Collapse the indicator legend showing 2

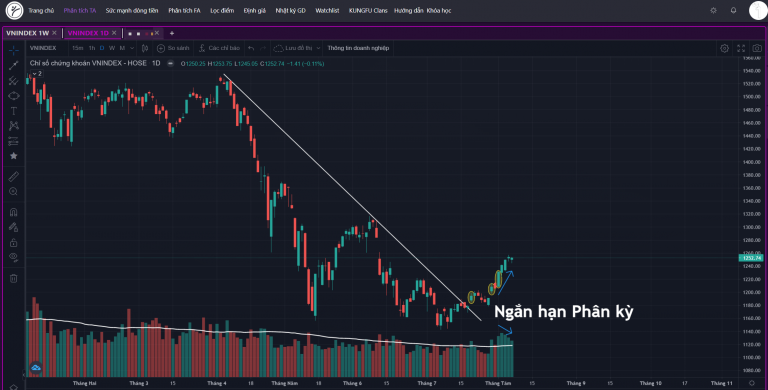[x=37, y=73]
